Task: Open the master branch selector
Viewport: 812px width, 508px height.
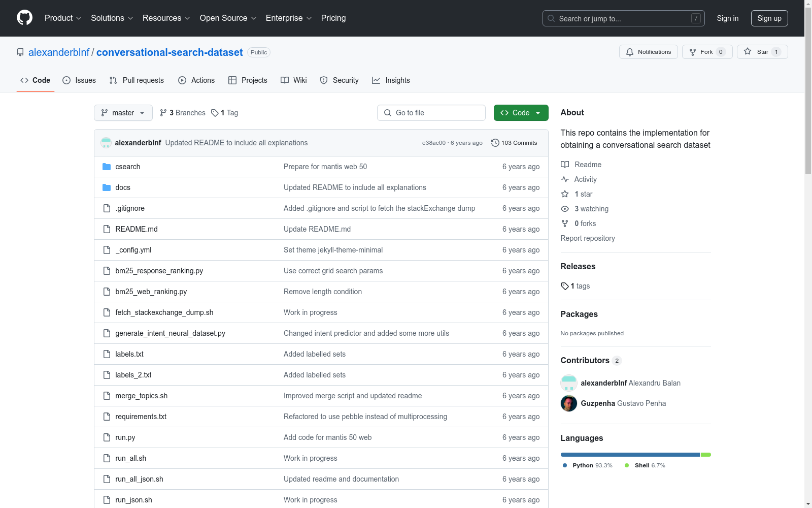Action: coord(123,113)
